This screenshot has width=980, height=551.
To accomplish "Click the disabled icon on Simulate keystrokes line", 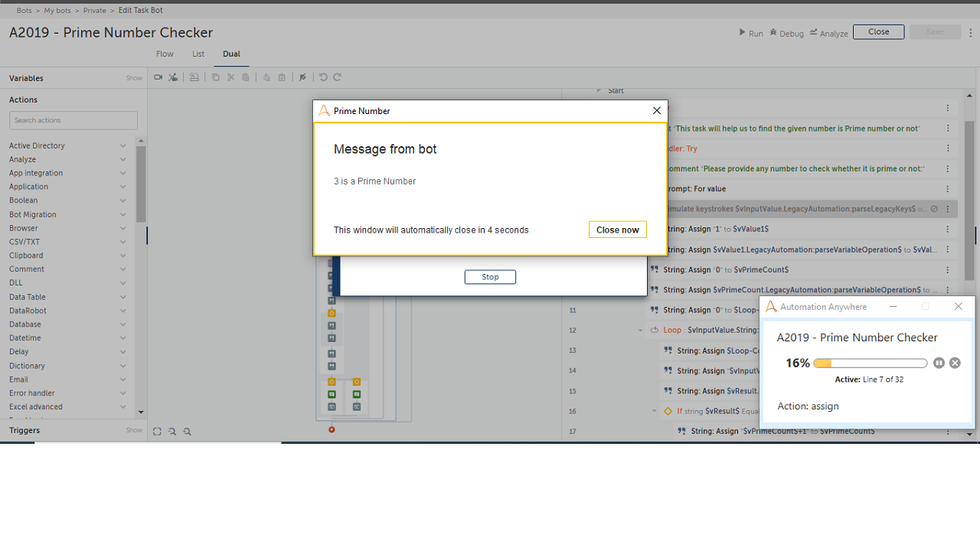I will pos(934,209).
